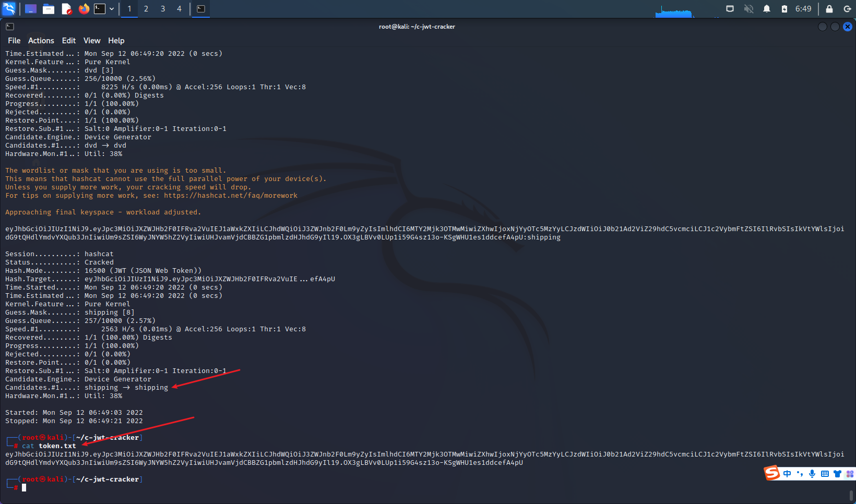The height and width of the screenshot is (504, 856).
Task: Open the soft keyboard icon
Action: [825, 474]
